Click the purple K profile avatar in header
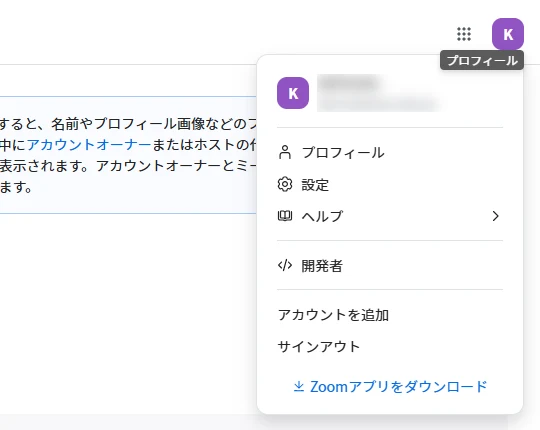This screenshot has height=430, width=540. [508, 34]
